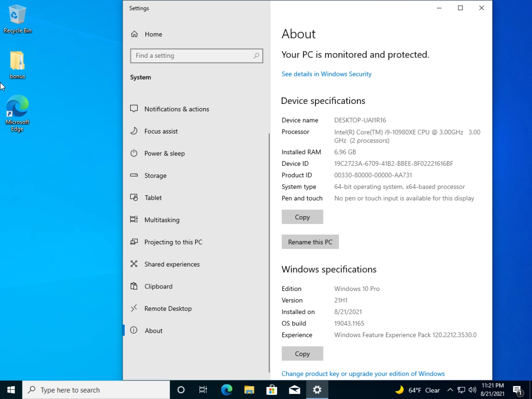Select the Device ID value text
The image size is (532, 399).
[394, 164]
